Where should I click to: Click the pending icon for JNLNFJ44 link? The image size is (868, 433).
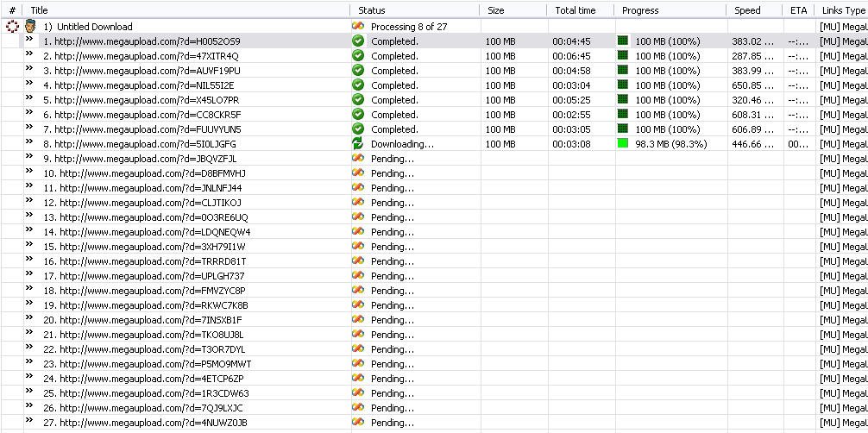[358, 187]
